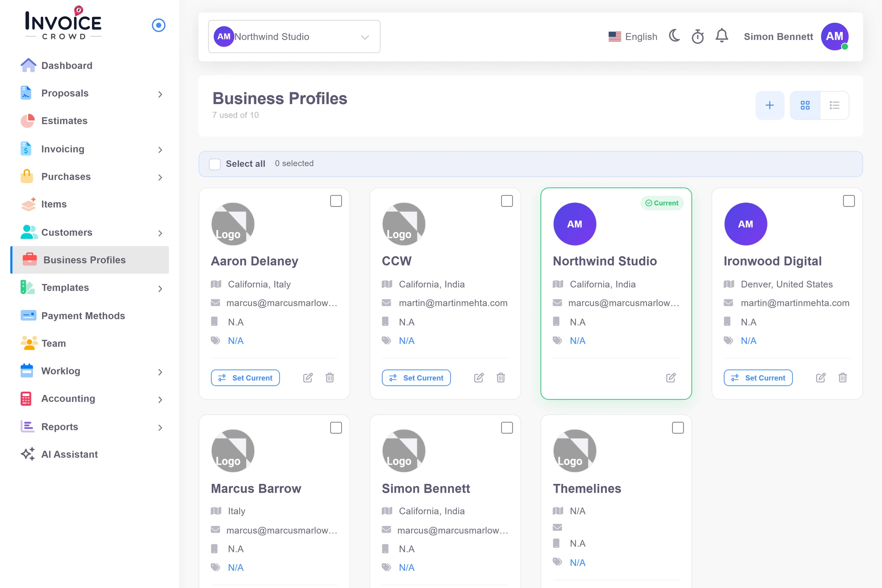This screenshot has height=588, width=882.
Task: Open the timer stopwatch icon
Action: (x=698, y=37)
